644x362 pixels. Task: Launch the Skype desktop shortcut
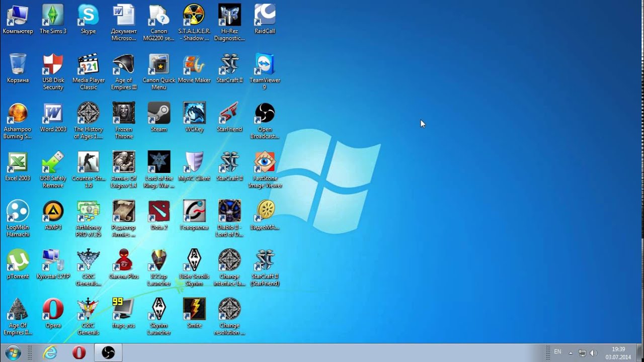click(x=88, y=20)
